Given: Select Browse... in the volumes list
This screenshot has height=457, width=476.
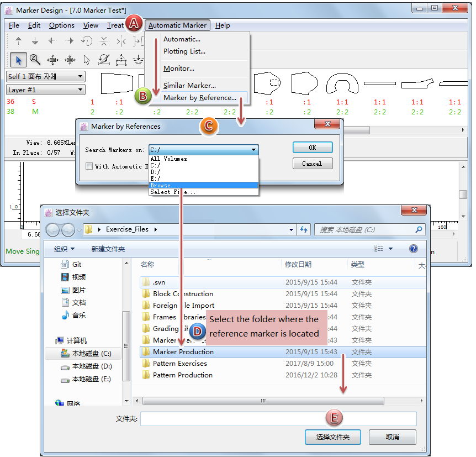Looking at the screenshot, I should [x=203, y=186].
